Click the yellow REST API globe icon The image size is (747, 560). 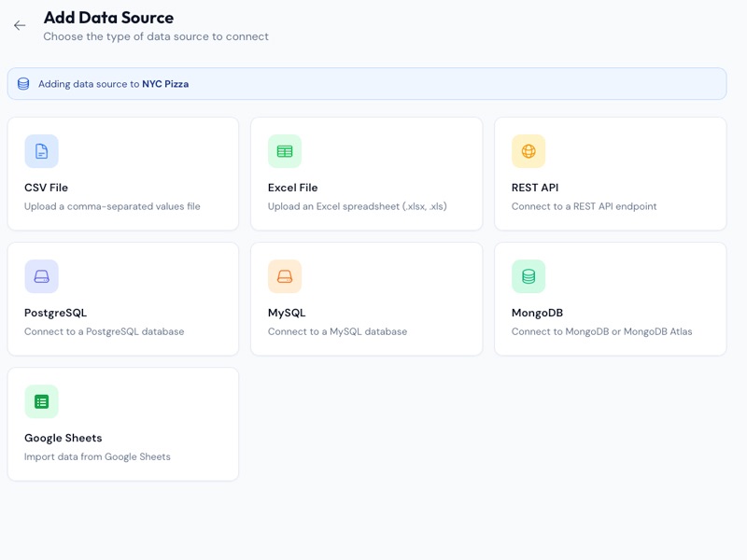tap(529, 151)
